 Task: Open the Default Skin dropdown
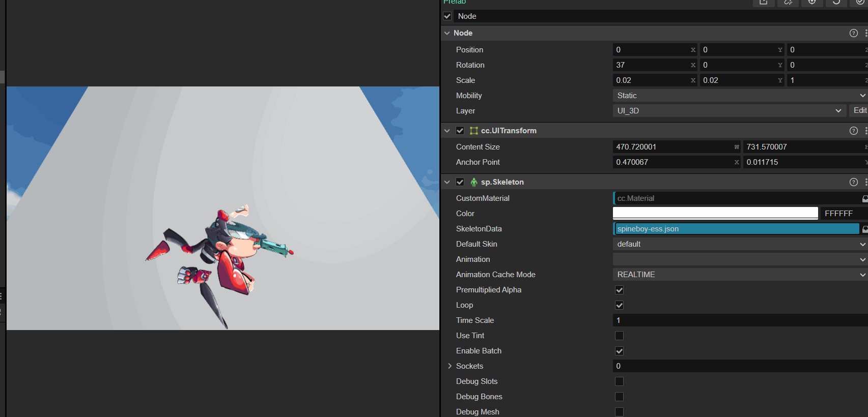(x=740, y=244)
